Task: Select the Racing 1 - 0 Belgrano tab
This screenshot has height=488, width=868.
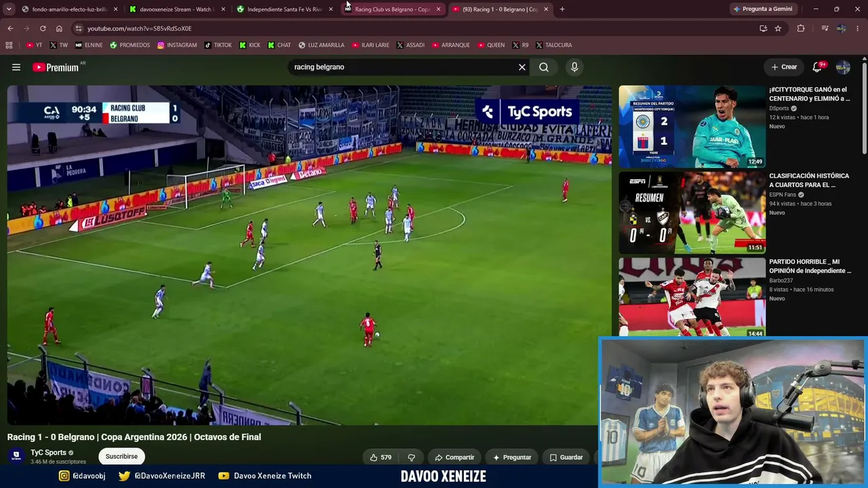Action: (500, 9)
